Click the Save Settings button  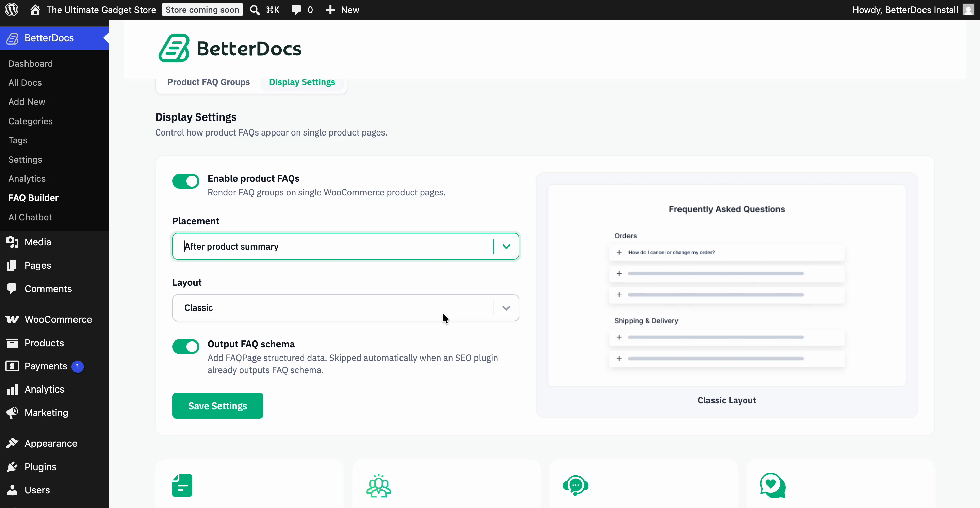218,406
